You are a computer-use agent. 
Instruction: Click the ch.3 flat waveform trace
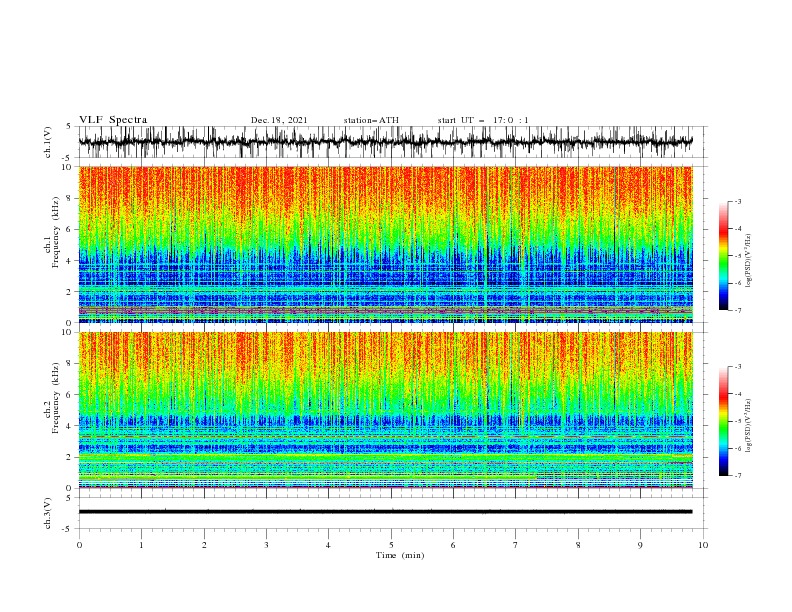[385, 512]
